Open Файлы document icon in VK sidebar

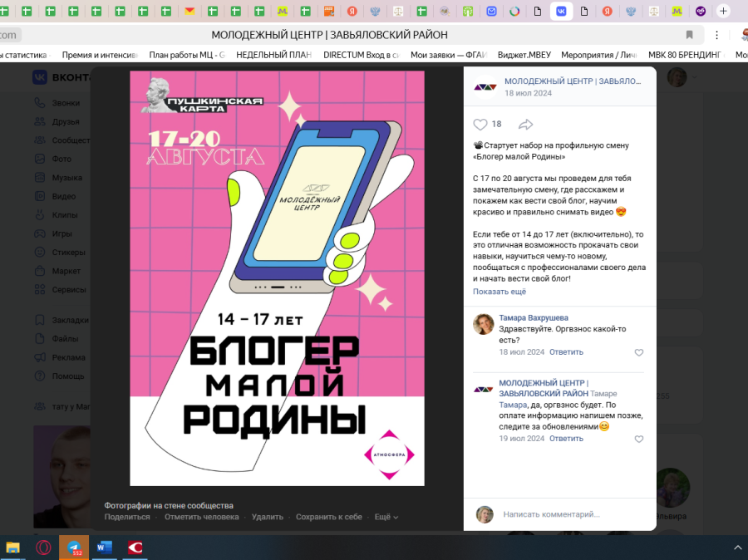tap(40, 339)
